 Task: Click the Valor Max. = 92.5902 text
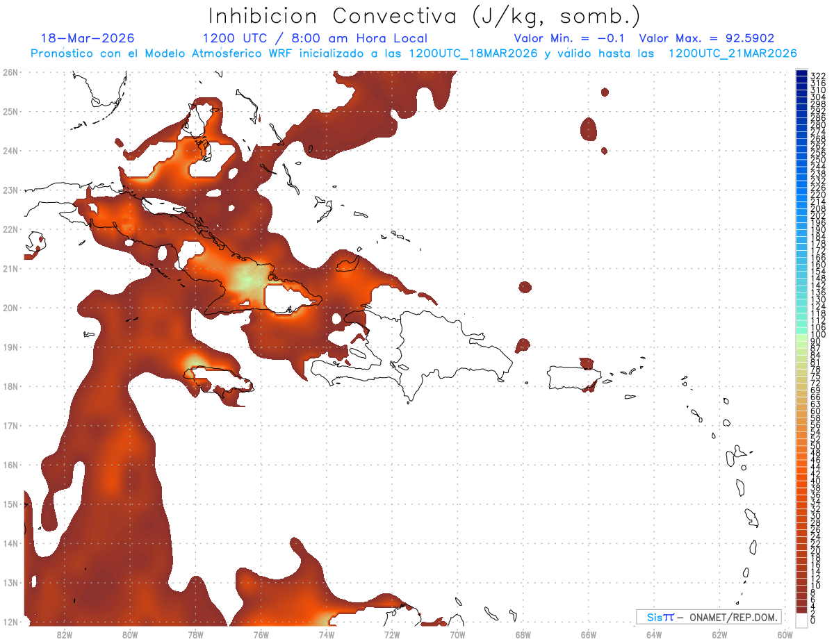(706, 38)
